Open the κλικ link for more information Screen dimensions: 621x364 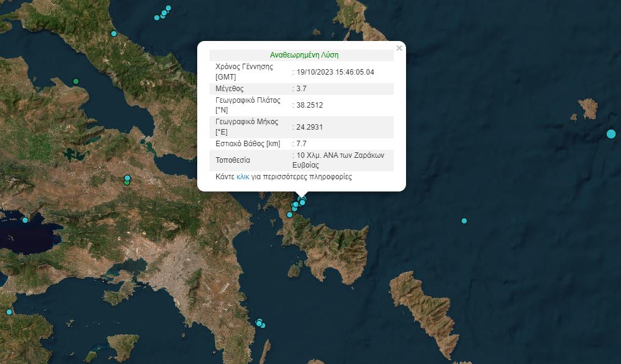click(x=243, y=177)
